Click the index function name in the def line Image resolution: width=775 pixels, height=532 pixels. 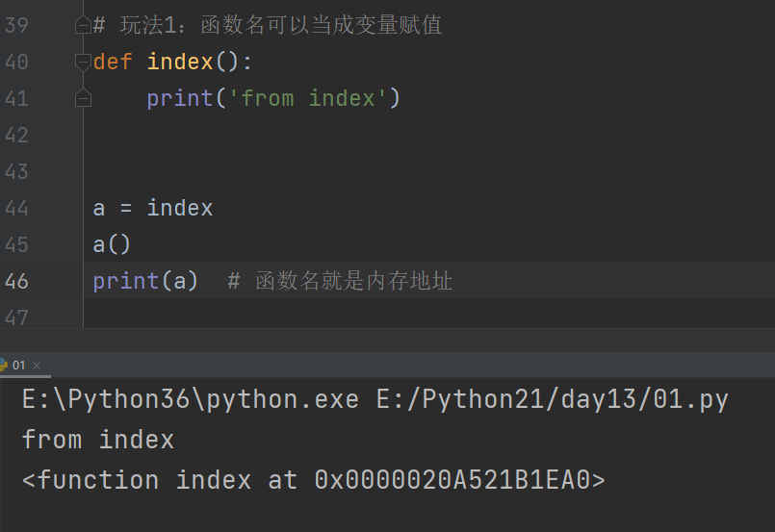(x=179, y=63)
